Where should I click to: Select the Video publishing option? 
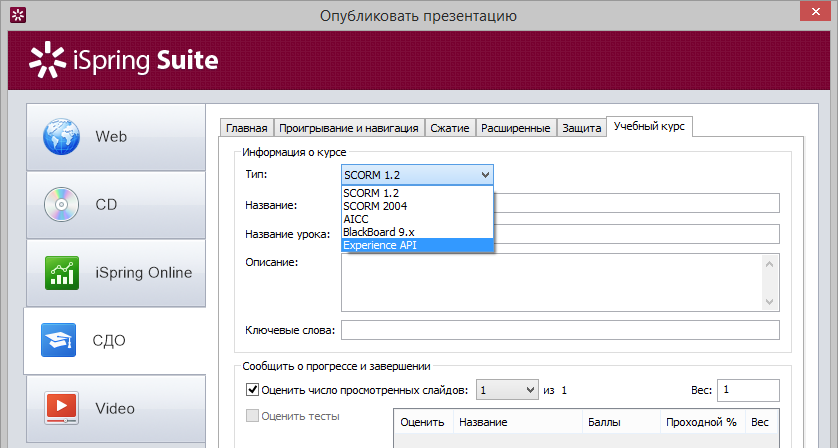coord(116,408)
